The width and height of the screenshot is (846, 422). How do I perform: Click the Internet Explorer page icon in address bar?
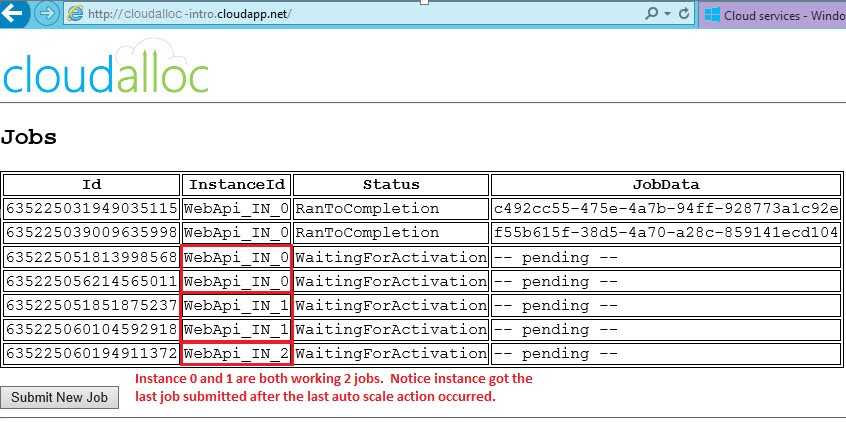click(x=75, y=14)
